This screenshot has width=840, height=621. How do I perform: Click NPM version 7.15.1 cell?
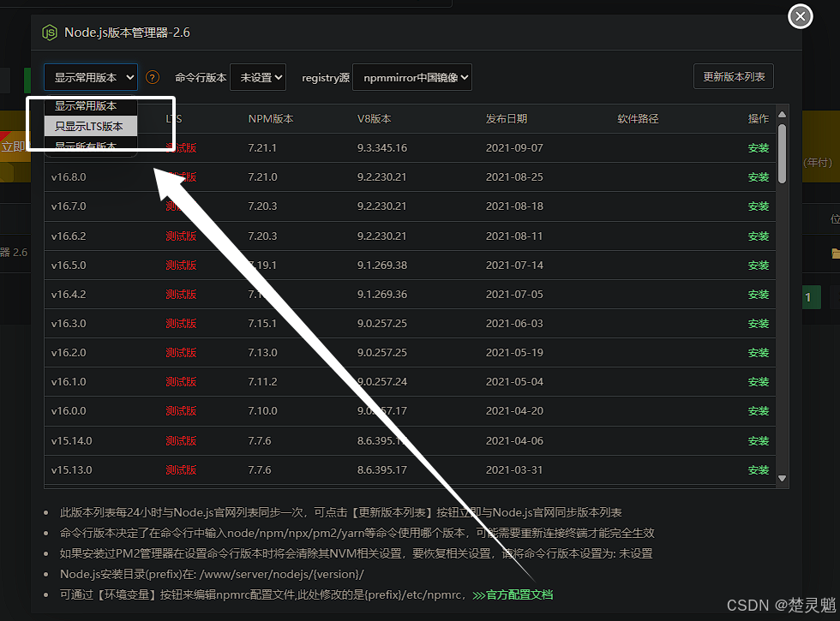point(262,324)
